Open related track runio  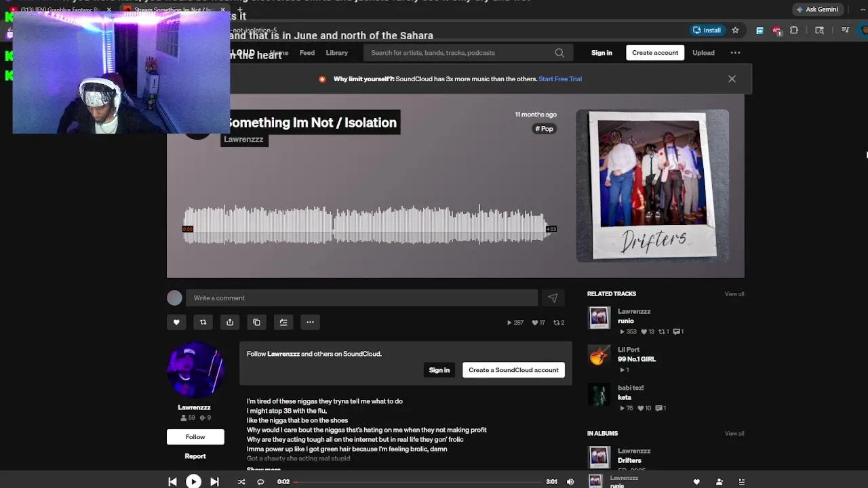[626, 321]
